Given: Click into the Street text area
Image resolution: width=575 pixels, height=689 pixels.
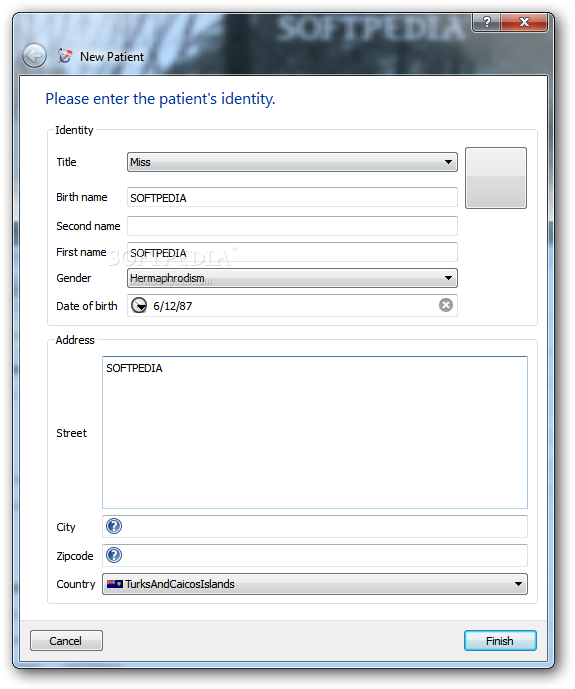Looking at the screenshot, I should [315, 432].
